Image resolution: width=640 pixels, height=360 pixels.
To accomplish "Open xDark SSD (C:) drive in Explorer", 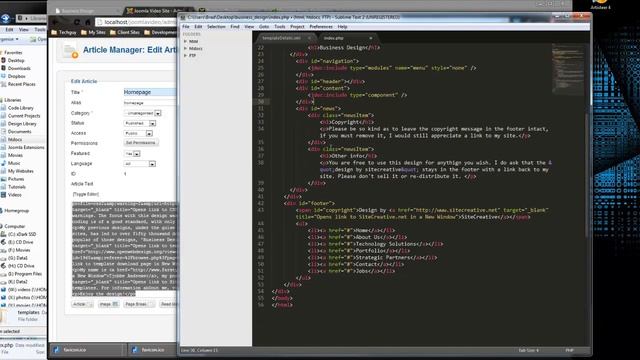I will click(22, 234).
